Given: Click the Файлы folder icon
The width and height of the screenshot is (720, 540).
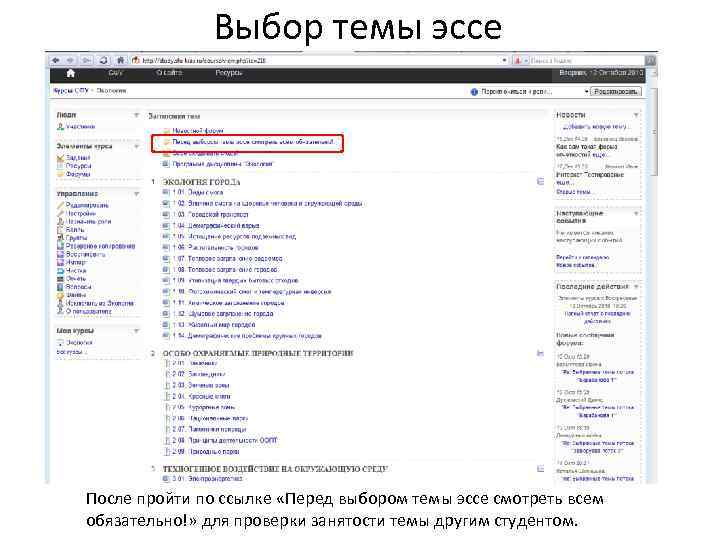Looking at the screenshot, I should (x=60, y=295).
